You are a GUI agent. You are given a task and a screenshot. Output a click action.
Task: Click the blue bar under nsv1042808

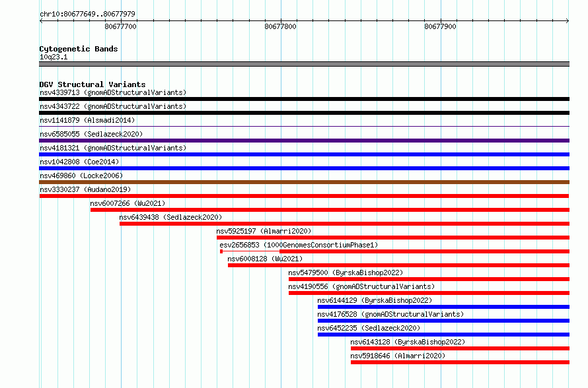pos(304,168)
